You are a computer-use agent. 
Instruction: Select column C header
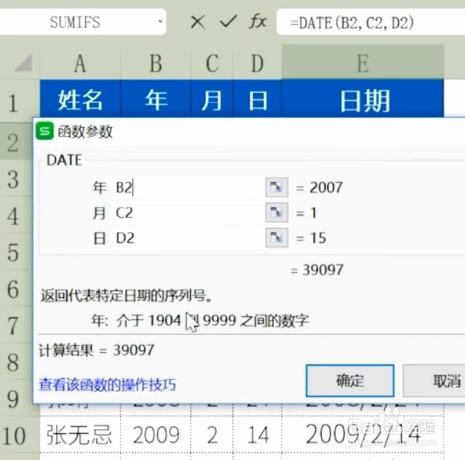tap(212, 63)
